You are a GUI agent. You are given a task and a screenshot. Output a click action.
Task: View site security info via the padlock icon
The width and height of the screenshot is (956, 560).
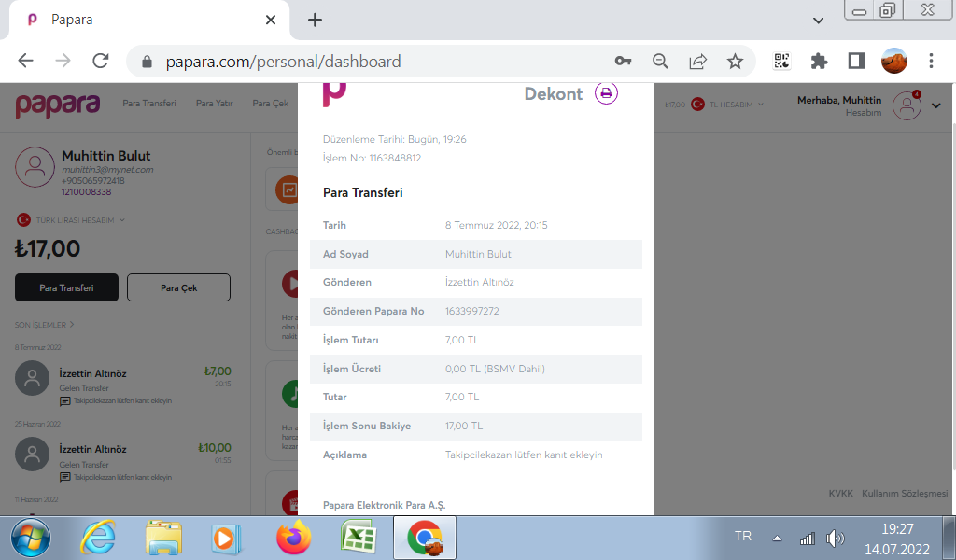point(147,62)
